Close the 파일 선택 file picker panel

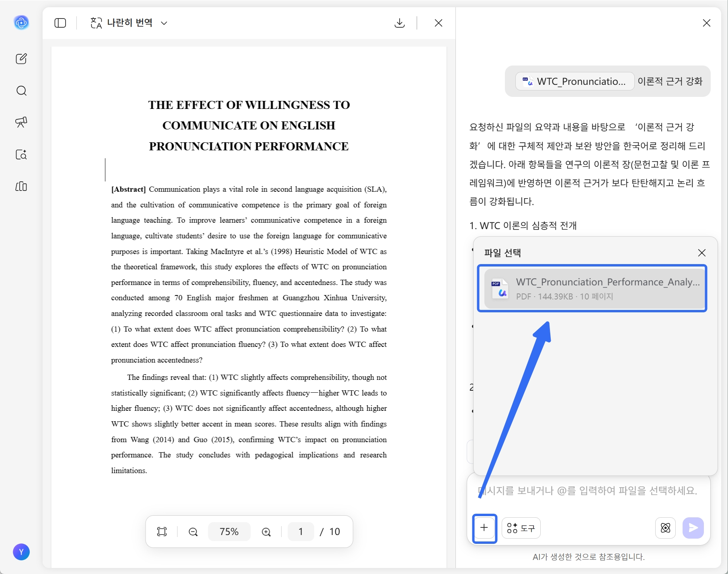(702, 253)
